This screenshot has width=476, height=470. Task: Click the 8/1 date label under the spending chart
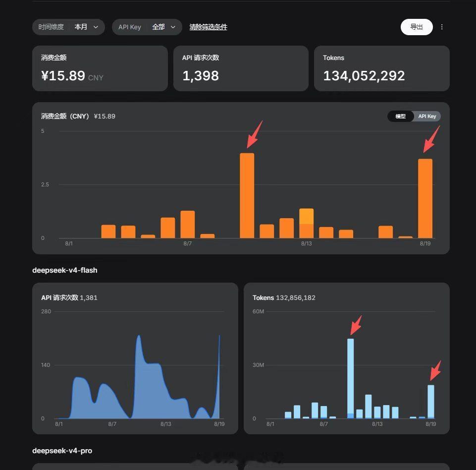click(69, 243)
